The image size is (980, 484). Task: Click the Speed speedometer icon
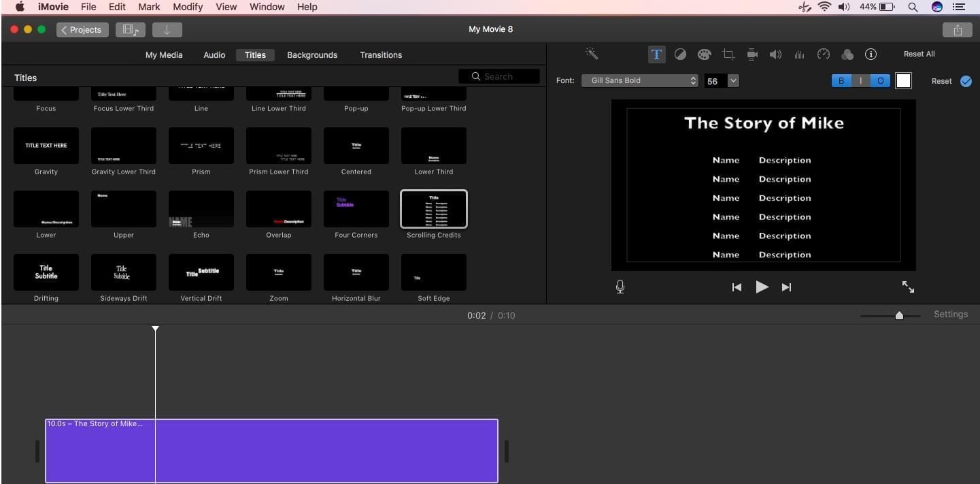pyautogui.click(x=824, y=54)
